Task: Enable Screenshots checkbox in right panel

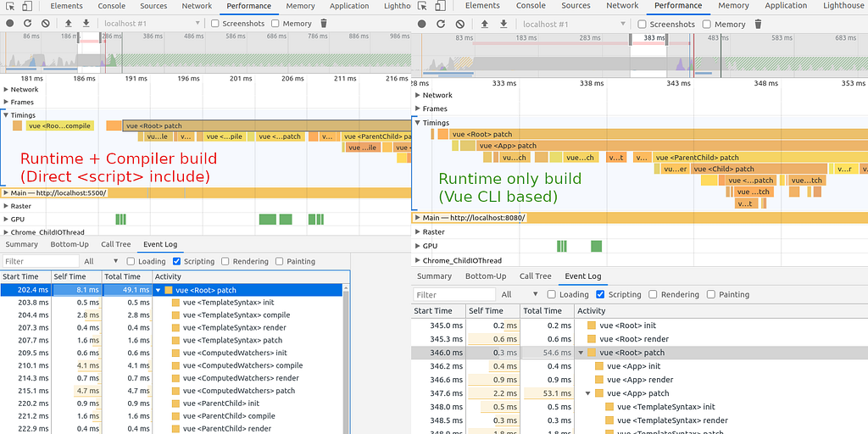Action: pyautogui.click(x=643, y=25)
